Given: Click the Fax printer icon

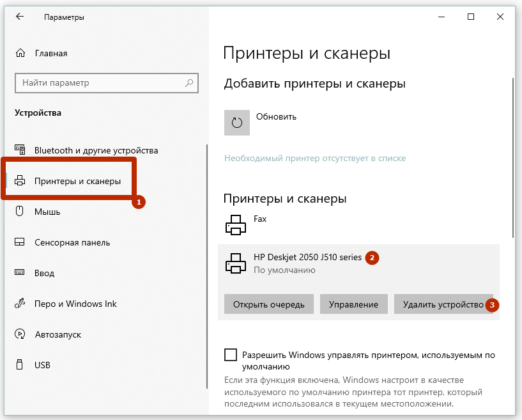Looking at the screenshot, I should tap(236, 224).
